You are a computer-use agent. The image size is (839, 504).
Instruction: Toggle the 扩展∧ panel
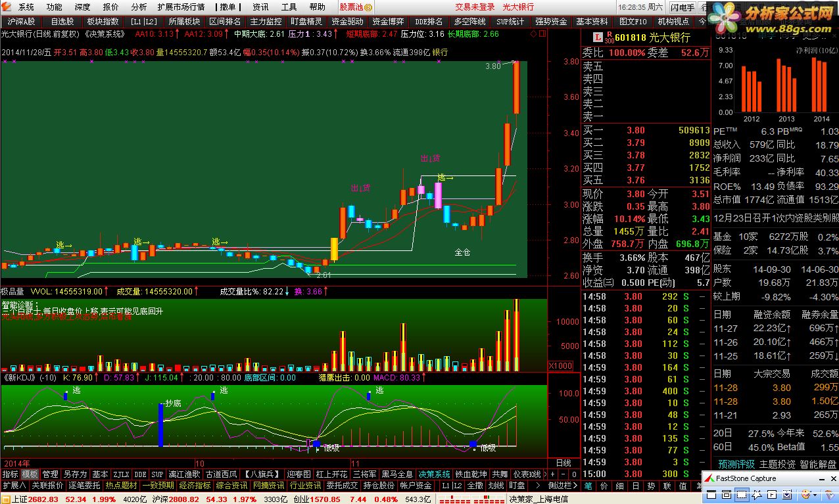14,486
